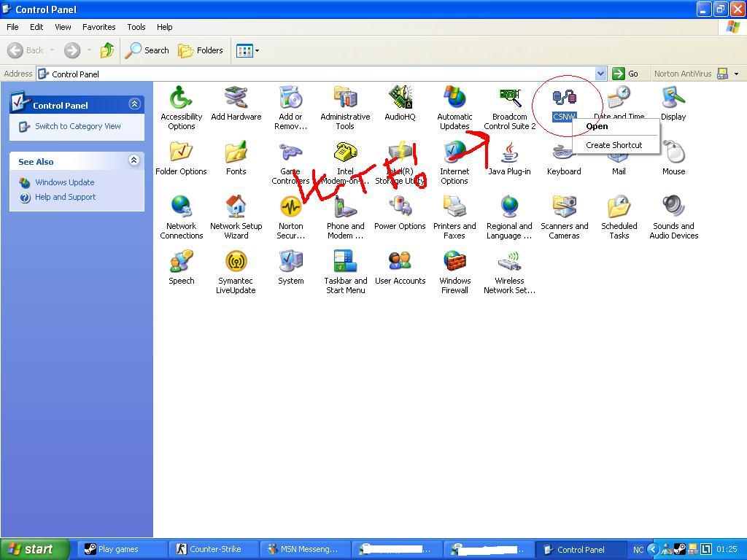The width and height of the screenshot is (747, 560).
Task: Expand the address bar dropdown
Action: click(x=600, y=74)
